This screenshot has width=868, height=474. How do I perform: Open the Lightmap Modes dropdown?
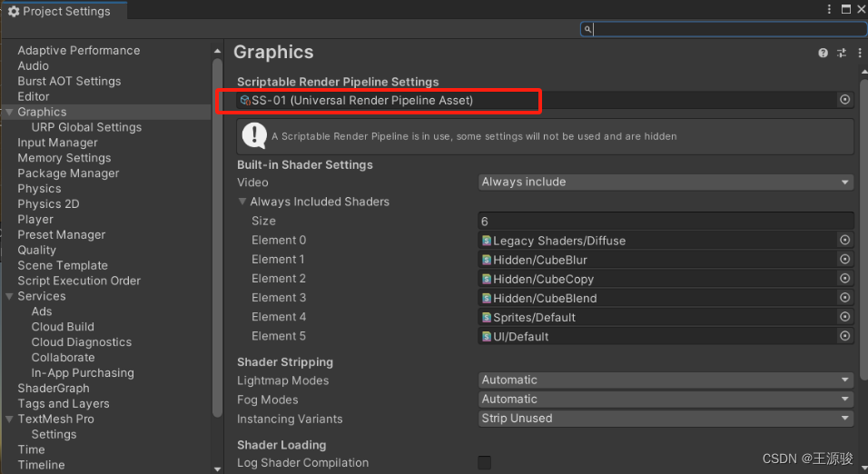coord(666,380)
